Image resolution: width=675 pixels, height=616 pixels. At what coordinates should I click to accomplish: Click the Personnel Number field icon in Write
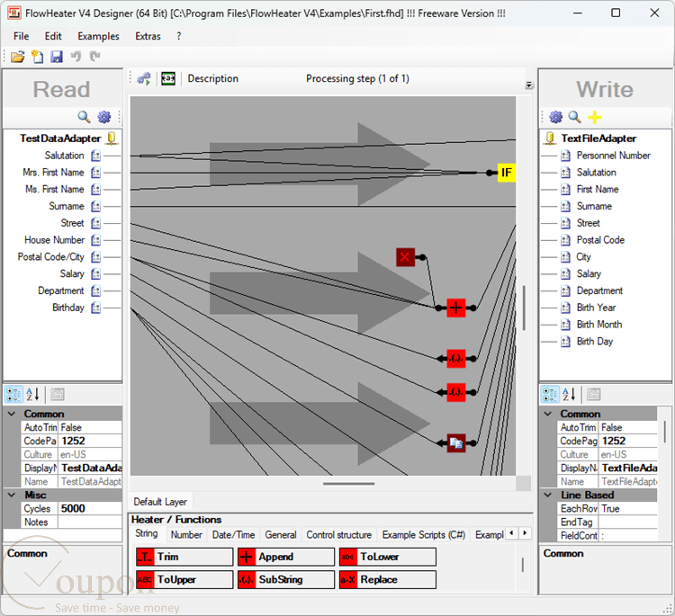(566, 156)
